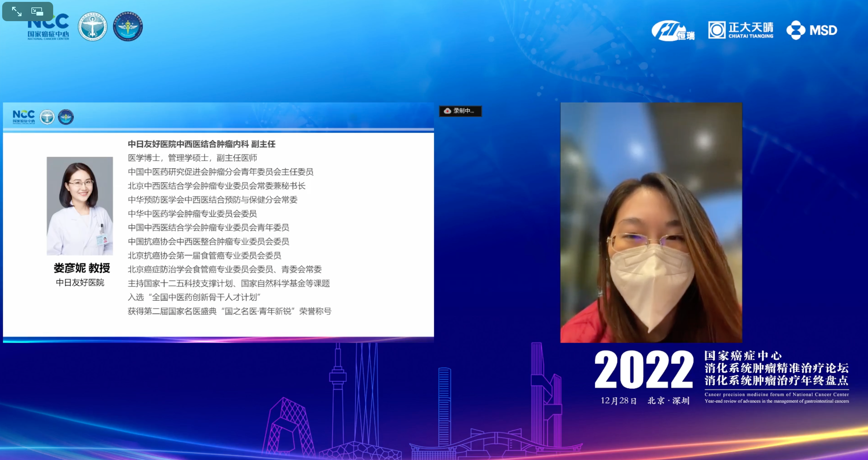
Task: Click the dark blue caduceus emblem, top banner
Action: pos(128,27)
